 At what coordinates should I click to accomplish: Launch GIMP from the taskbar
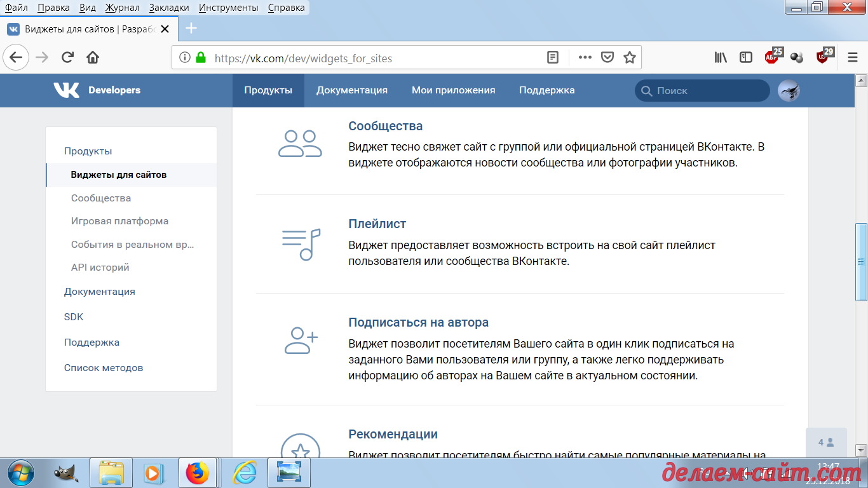point(66,473)
